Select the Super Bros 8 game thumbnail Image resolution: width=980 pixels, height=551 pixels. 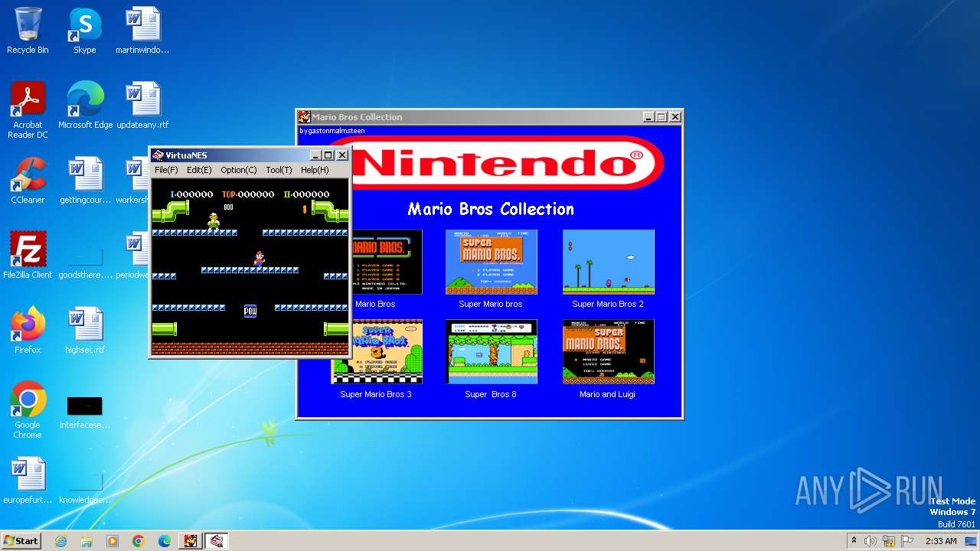492,352
